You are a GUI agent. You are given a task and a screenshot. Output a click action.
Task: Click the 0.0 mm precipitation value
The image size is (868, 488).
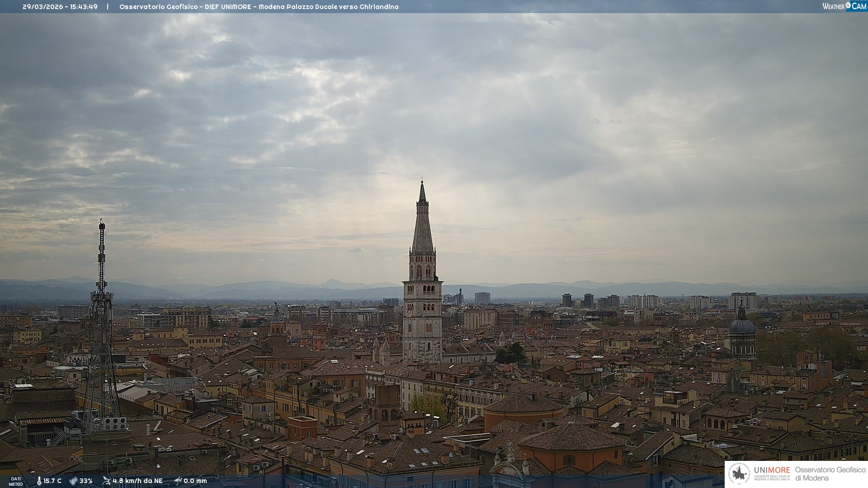pos(195,481)
